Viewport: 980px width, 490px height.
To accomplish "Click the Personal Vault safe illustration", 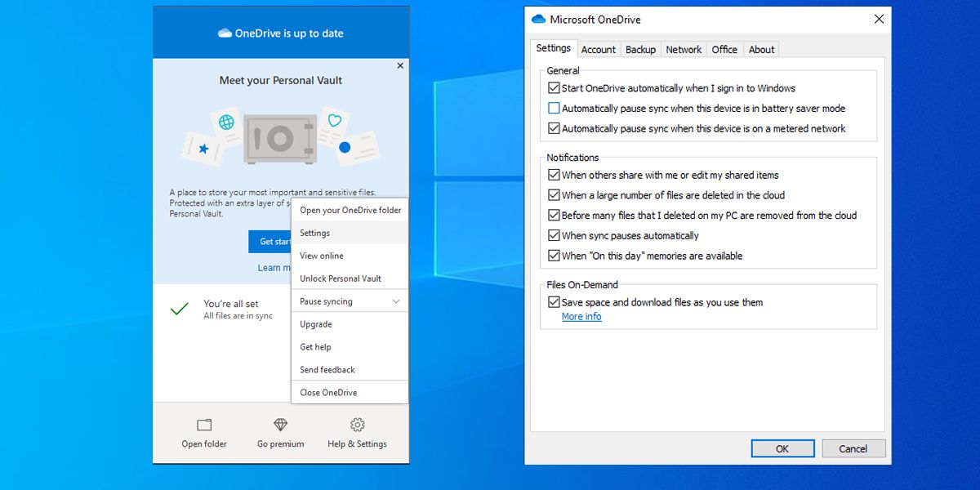I will 282,137.
